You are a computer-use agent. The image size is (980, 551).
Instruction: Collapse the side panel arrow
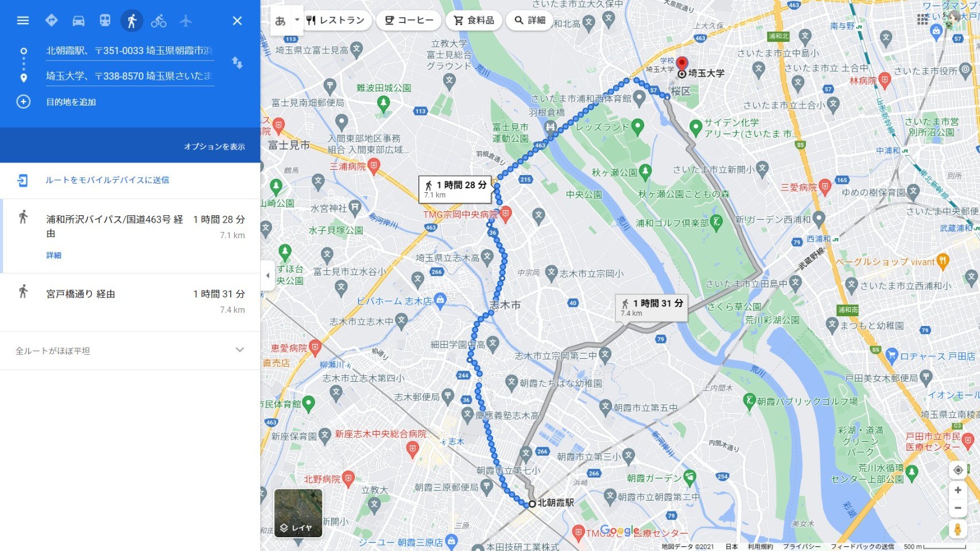(x=267, y=275)
